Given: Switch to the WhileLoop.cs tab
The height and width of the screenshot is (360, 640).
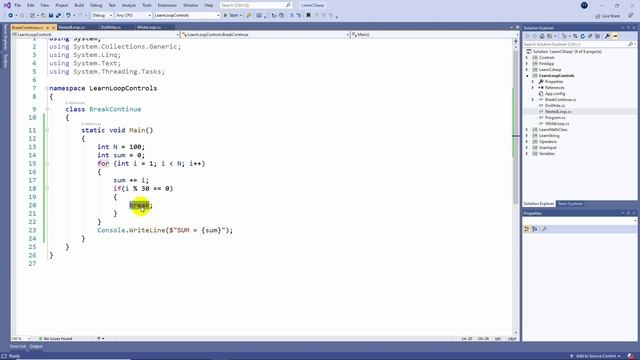Looking at the screenshot, I should click(149, 27).
